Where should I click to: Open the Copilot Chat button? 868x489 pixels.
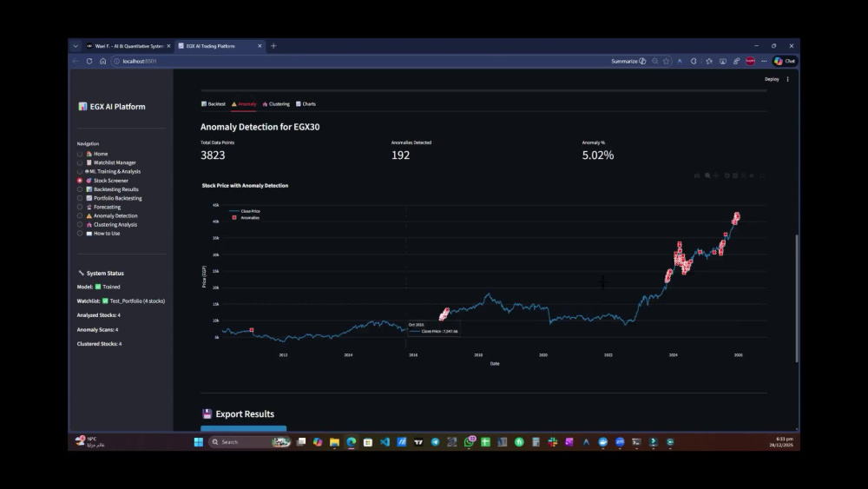[786, 62]
